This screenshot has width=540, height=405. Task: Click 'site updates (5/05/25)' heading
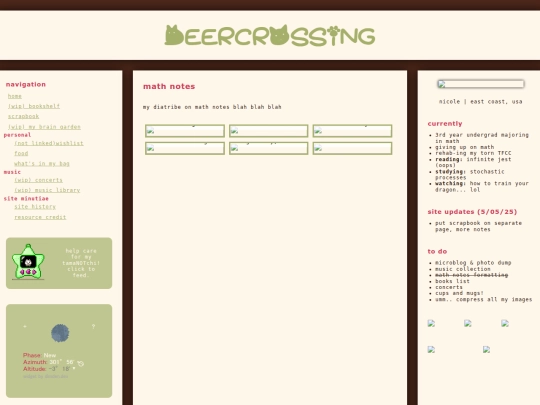[x=472, y=212]
